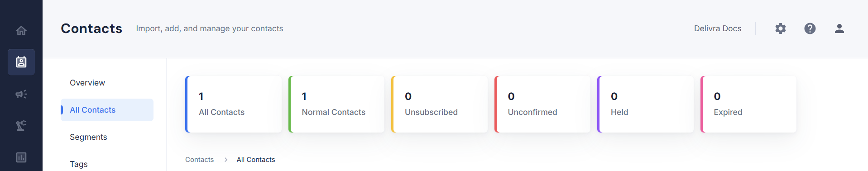Go to the Overview menu item
Image resolution: width=868 pixels, height=171 pixels.
(87, 83)
